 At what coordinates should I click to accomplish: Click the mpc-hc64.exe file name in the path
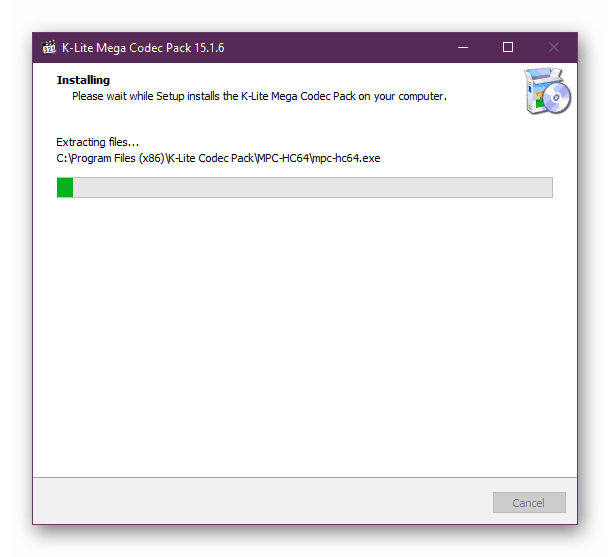coord(346,158)
